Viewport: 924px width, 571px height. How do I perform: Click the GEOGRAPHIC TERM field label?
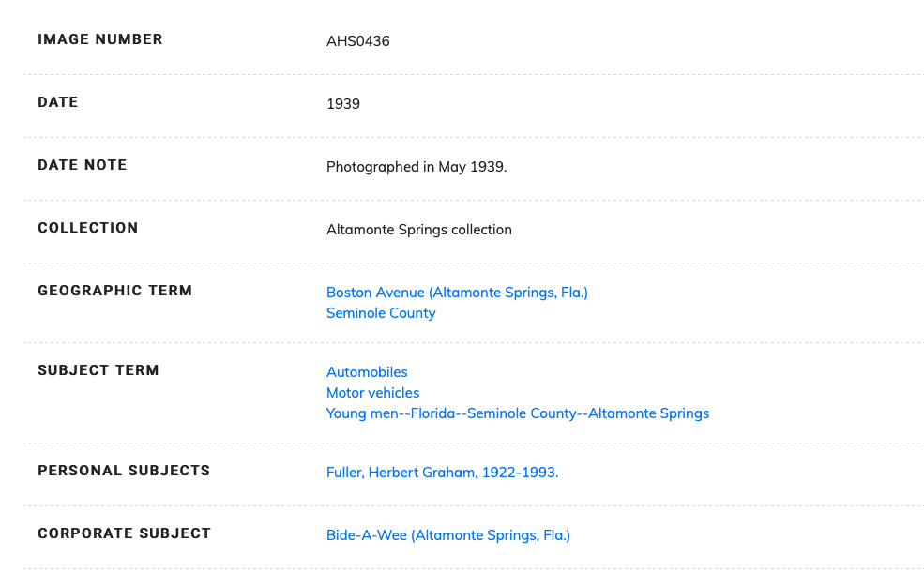[115, 291]
